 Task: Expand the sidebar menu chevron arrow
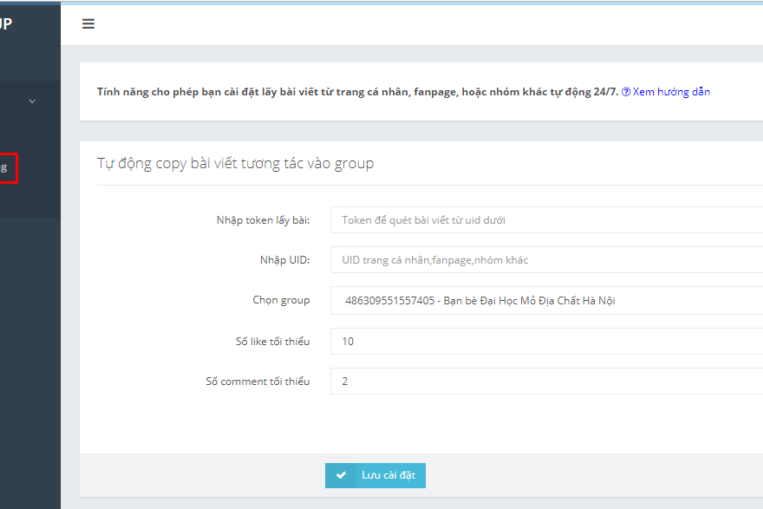(x=32, y=101)
